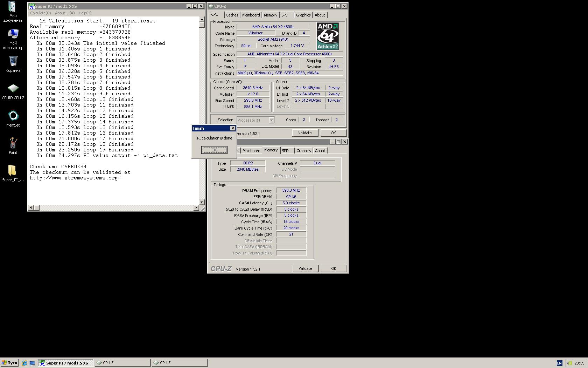Open the Мои документы desktop icon
The width and height of the screenshot is (588, 368).
13,12
